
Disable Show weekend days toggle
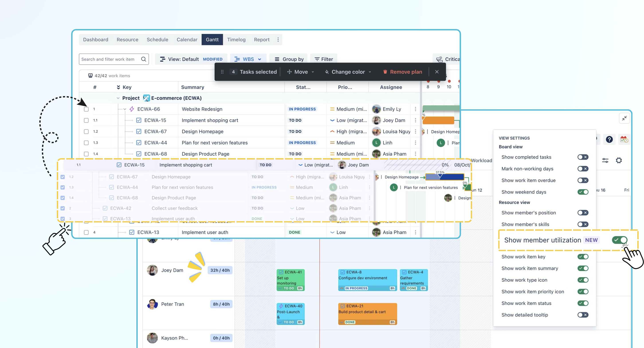583,192
